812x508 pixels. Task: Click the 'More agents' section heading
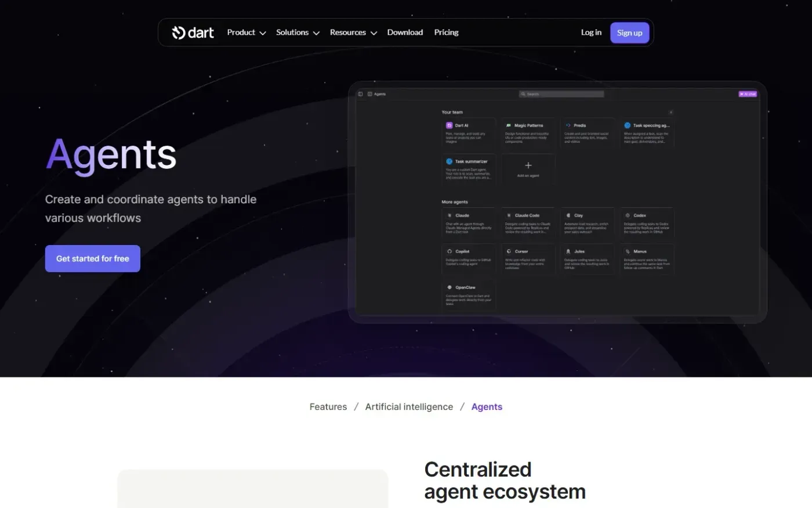(x=455, y=202)
